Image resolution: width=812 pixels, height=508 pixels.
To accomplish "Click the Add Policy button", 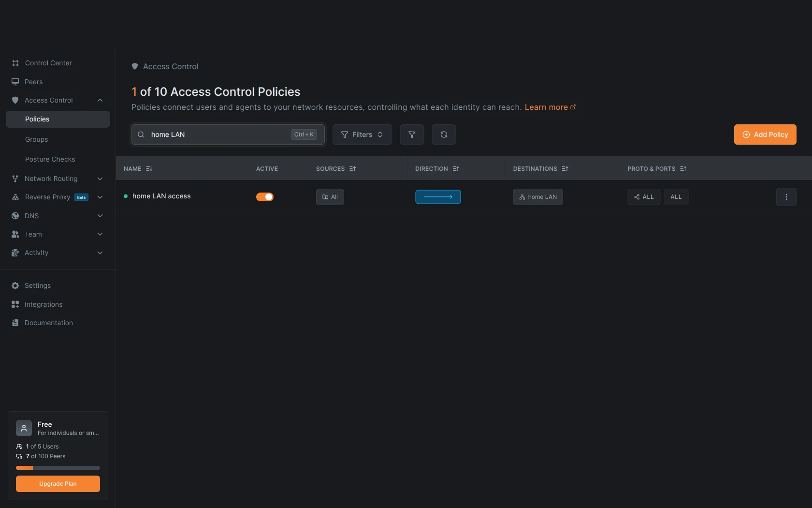I will 765,134.
